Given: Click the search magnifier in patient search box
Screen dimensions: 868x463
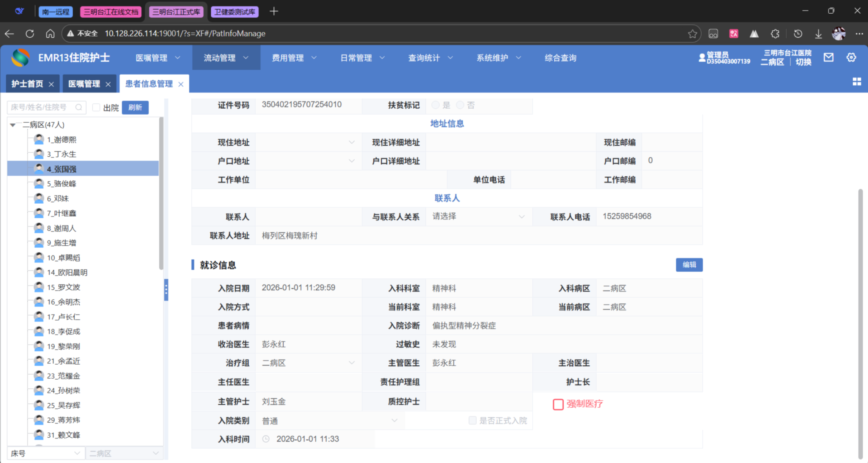Looking at the screenshot, I should (x=79, y=107).
